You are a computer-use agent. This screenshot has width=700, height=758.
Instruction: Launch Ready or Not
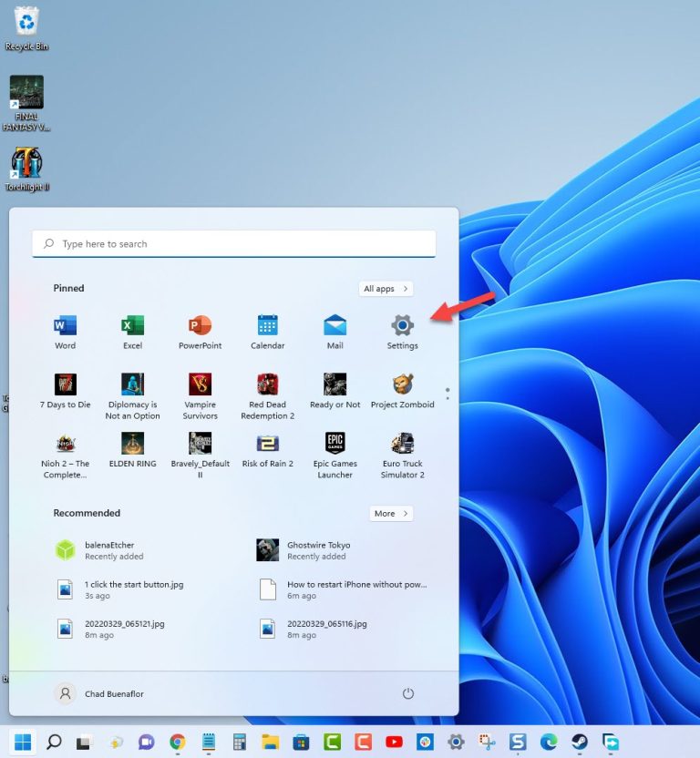click(335, 392)
